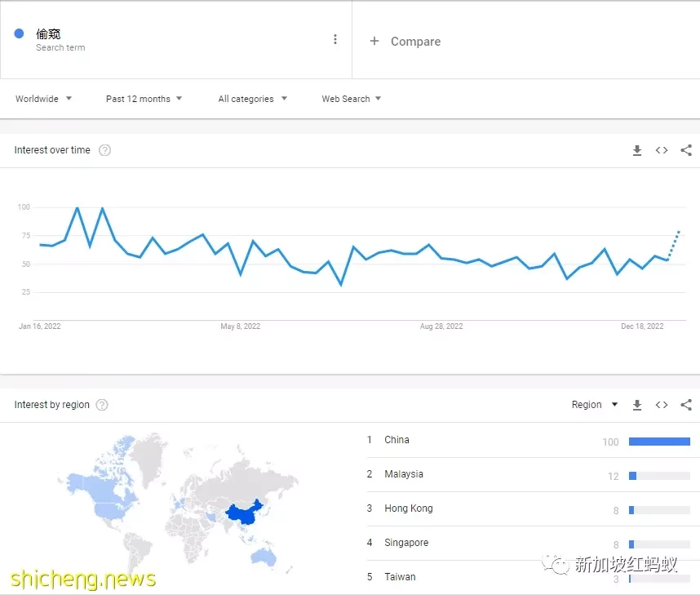Open help icon beside Interest by region

click(x=102, y=405)
